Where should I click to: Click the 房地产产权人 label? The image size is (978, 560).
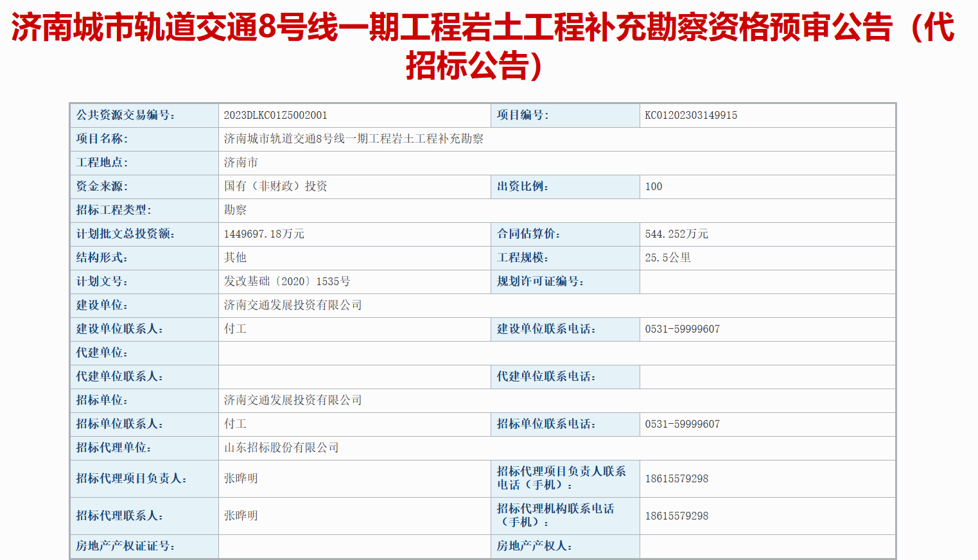[534, 546]
